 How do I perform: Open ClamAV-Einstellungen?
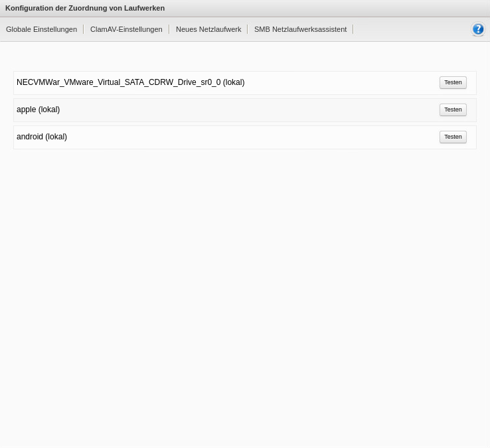coord(125,29)
